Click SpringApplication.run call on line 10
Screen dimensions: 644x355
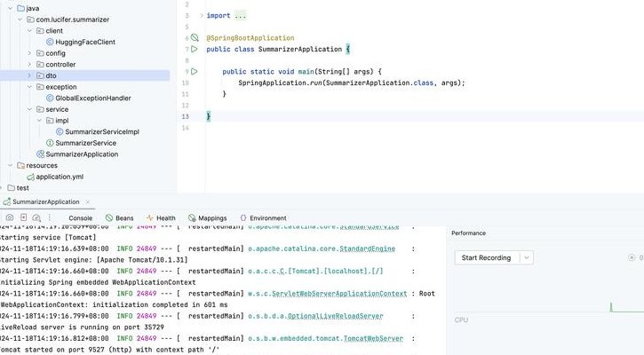(x=280, y=83)
